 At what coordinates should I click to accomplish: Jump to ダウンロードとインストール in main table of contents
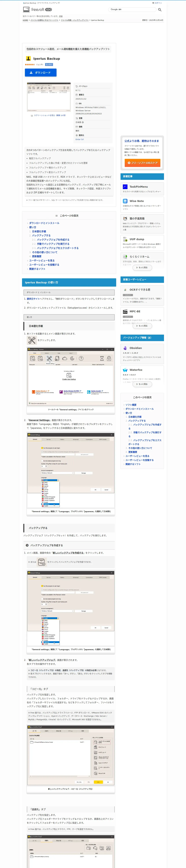coord(44,223)
